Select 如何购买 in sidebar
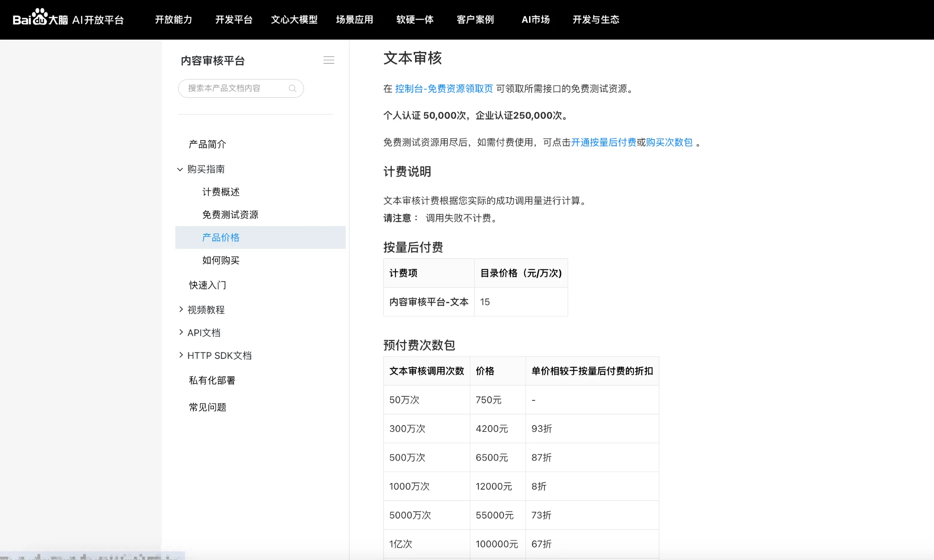Screen dimensions: 934x560 [221, 260]
